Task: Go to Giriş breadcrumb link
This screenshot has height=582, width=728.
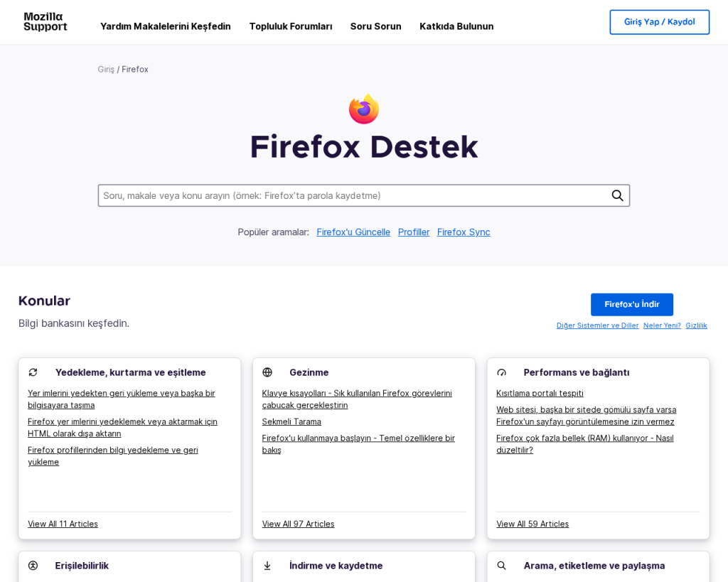Action: click(106, 69)
